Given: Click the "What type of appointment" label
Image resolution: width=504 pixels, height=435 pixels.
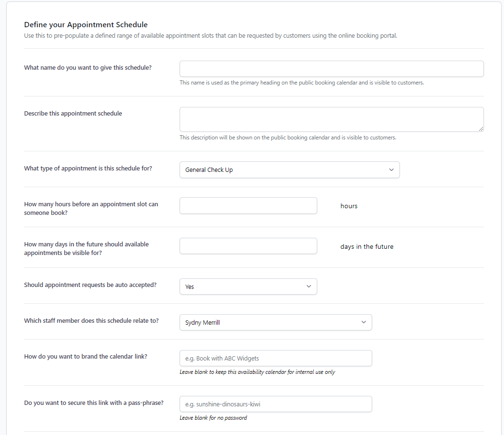Looking at the screenshot, I should (x=88, y=169).
